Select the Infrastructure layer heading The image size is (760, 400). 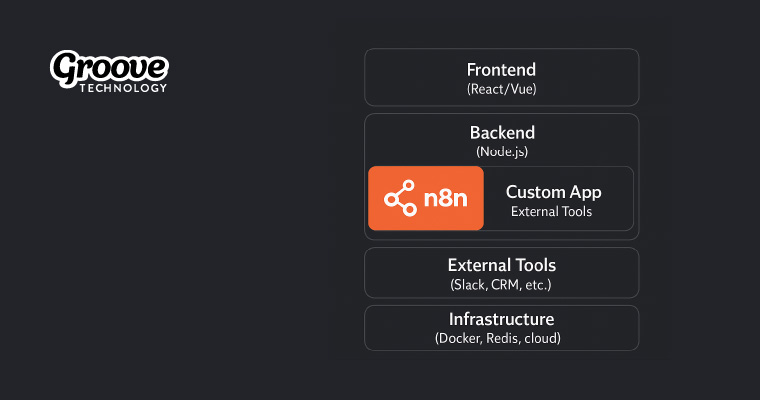(501, 319)
